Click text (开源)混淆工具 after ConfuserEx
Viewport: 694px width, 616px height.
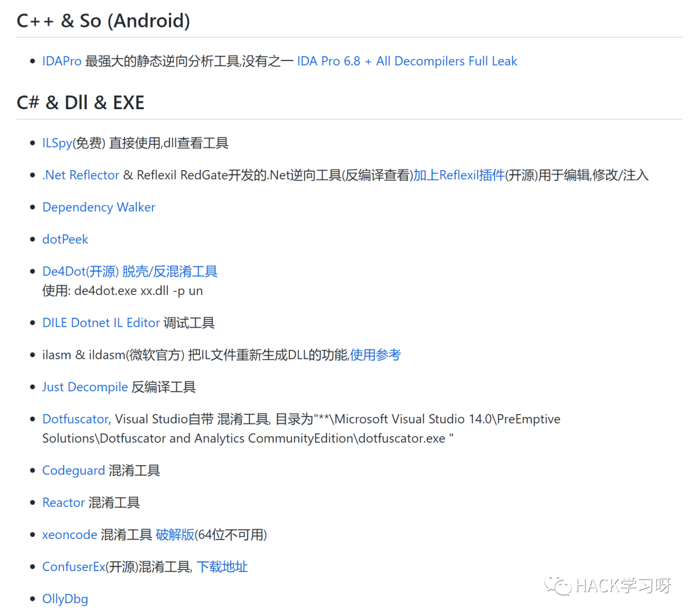pyautogui.click(x=148, y=567)
